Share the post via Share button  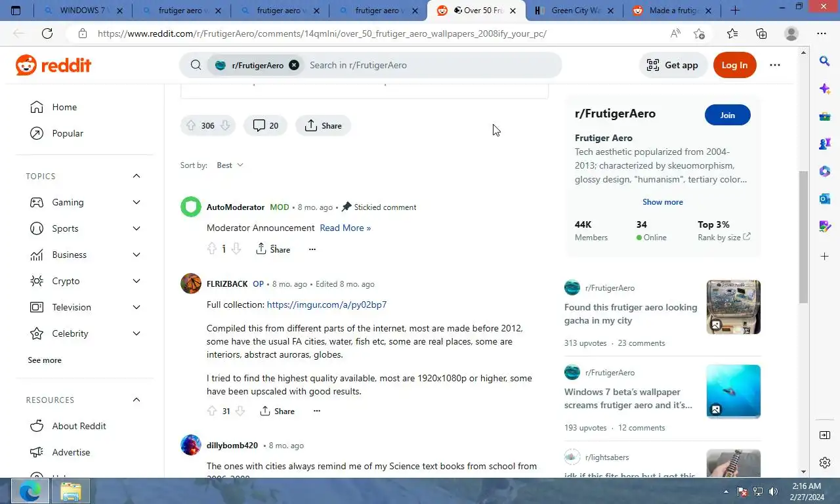click(323, 125)
